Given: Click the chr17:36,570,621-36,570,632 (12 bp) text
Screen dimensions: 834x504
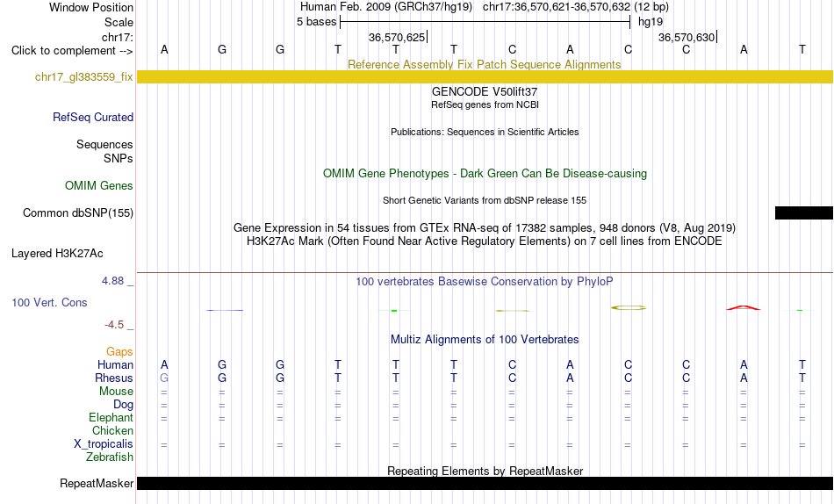Looking at the screenshot, I should click(x=576, y=7).
